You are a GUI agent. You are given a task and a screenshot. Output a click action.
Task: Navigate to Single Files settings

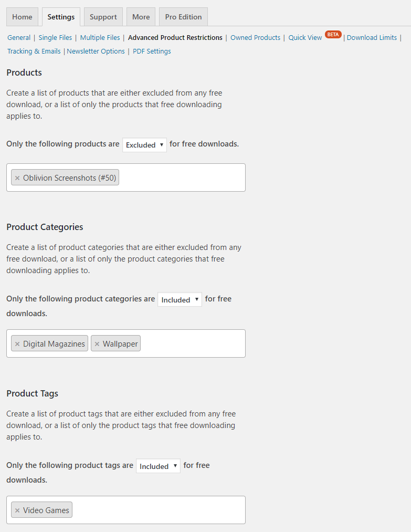[55, 38]
